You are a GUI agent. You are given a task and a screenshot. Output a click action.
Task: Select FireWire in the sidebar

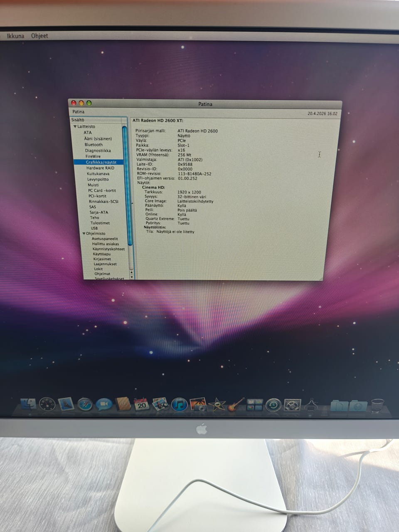tap(93, 156)
